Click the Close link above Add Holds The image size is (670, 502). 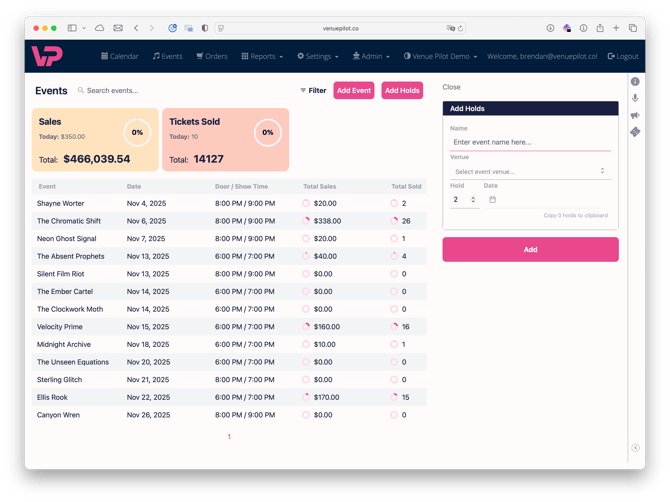click(451, 87)
